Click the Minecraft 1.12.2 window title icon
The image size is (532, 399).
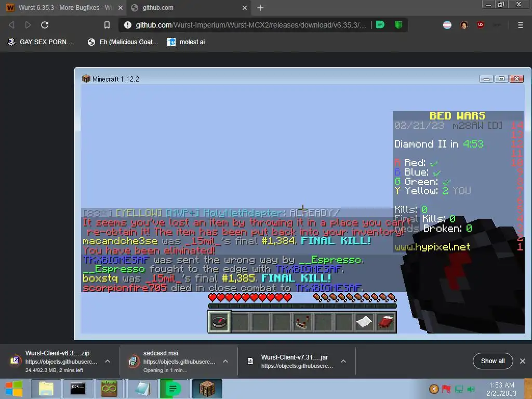pos(86,79)
